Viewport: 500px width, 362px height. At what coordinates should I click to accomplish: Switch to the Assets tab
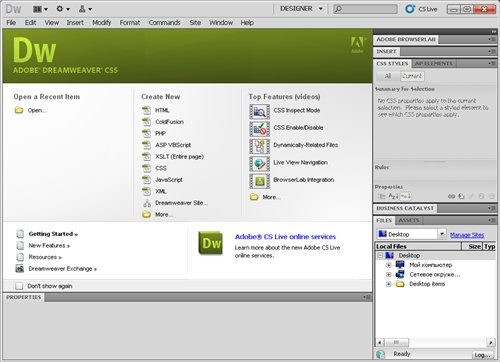(x=409, y=220)
